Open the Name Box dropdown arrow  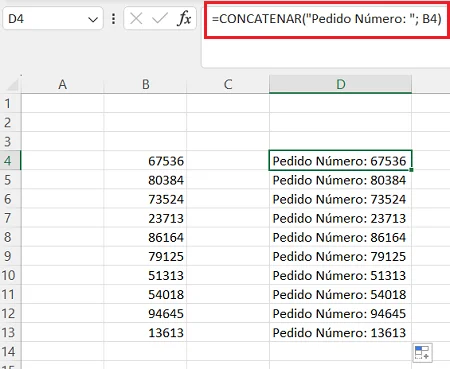click(x=93, y=19)
